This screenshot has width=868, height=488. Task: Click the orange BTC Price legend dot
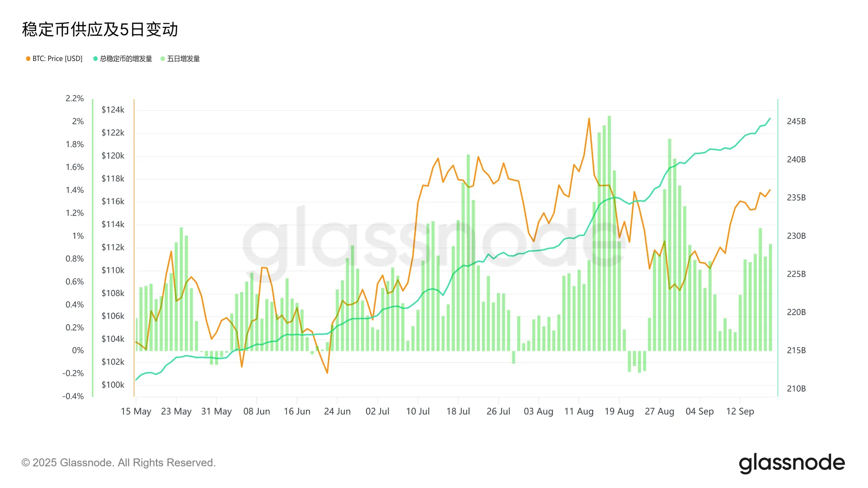coord(28,59)
